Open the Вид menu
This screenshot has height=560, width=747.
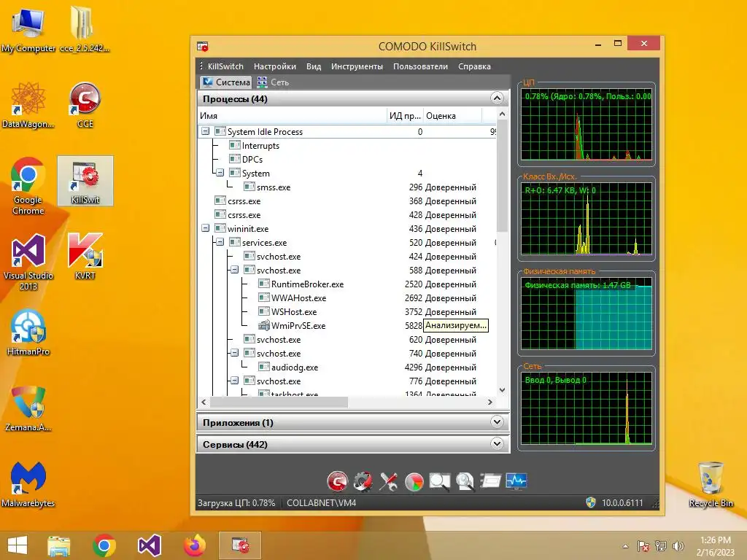pos(314,66)
